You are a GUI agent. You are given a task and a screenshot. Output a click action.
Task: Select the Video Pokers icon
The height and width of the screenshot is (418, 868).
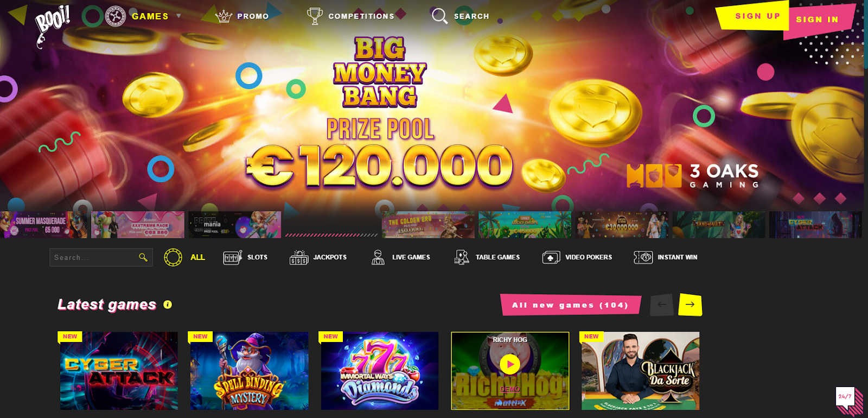click(551, 257)
